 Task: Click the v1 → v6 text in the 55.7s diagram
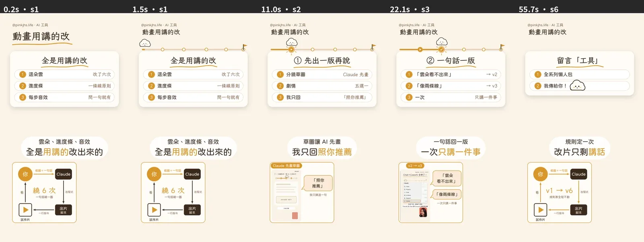(559, 190)
